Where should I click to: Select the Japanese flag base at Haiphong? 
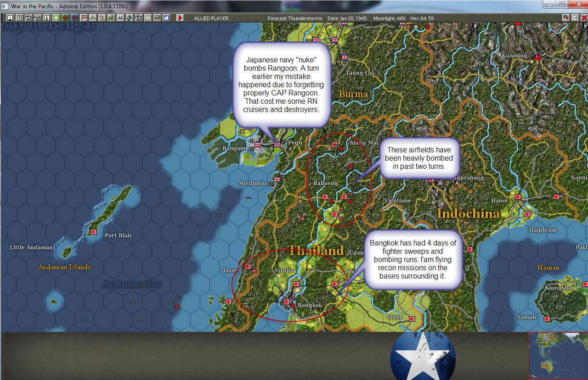(x=528, y=214)
